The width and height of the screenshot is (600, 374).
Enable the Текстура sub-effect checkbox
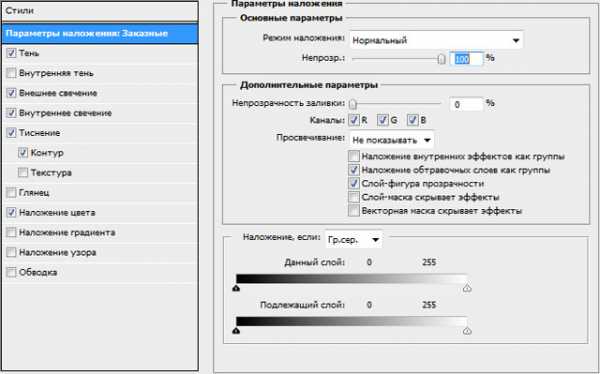coord(23,173)
